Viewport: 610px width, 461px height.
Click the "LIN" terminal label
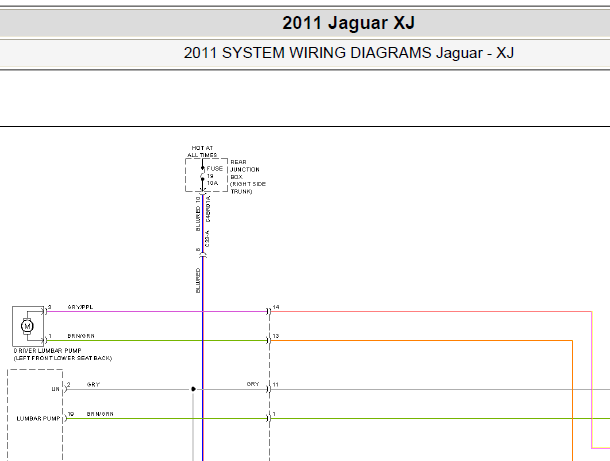click(x=56, y=389)
